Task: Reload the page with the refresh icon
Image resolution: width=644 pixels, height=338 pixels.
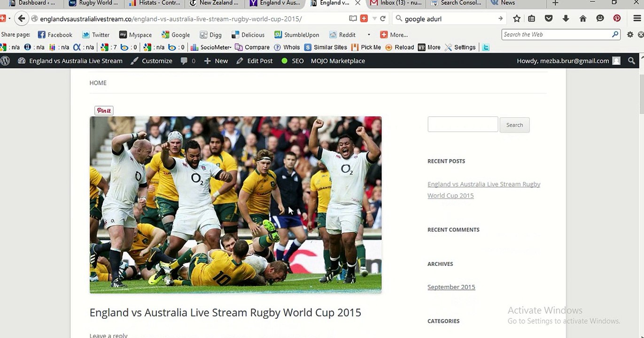Action: click(383, 19)
